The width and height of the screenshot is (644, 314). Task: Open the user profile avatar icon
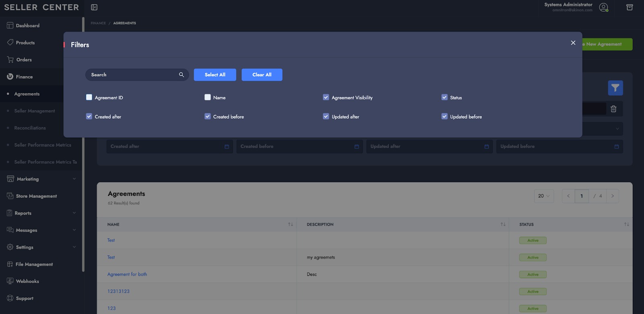pyautogui.click(x=603, y=7)
